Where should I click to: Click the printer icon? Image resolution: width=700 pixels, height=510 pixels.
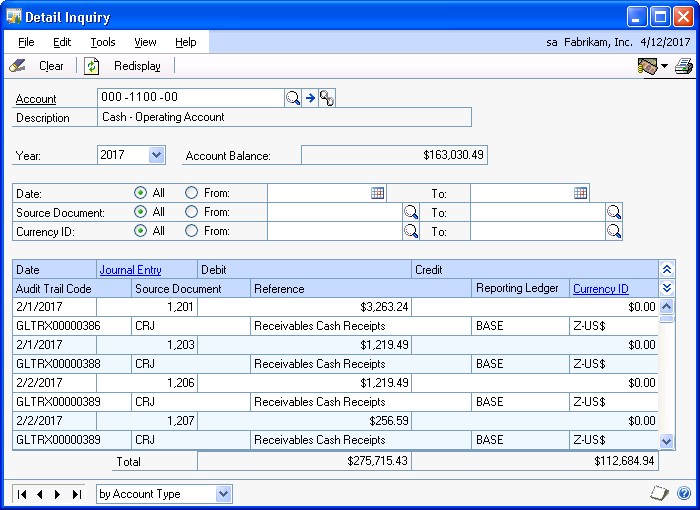[x=683, y=67]
